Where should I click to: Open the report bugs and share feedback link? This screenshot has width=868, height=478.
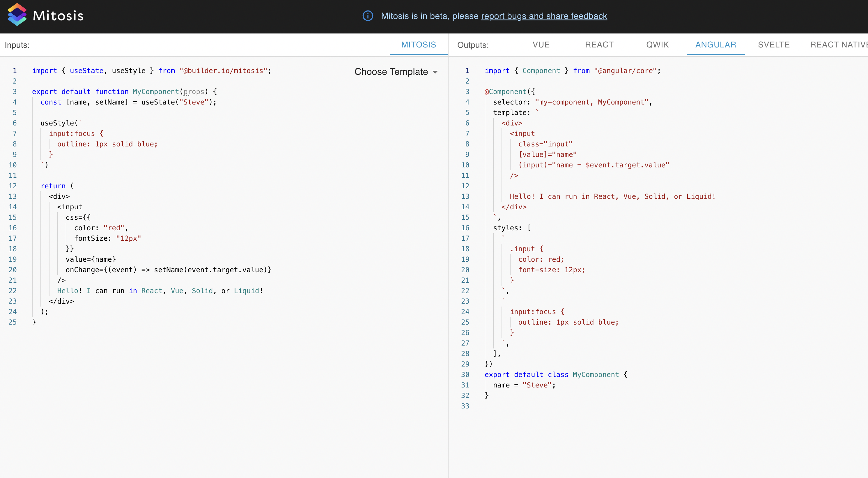pyautogui.click(x=544, y=16)
